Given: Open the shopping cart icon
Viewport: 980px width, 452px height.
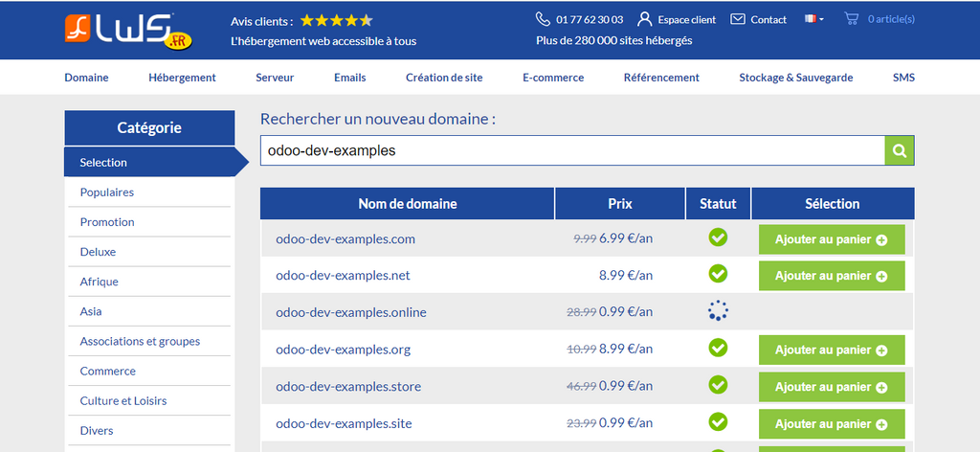Looking at the screenshot, I should [851, 19].
